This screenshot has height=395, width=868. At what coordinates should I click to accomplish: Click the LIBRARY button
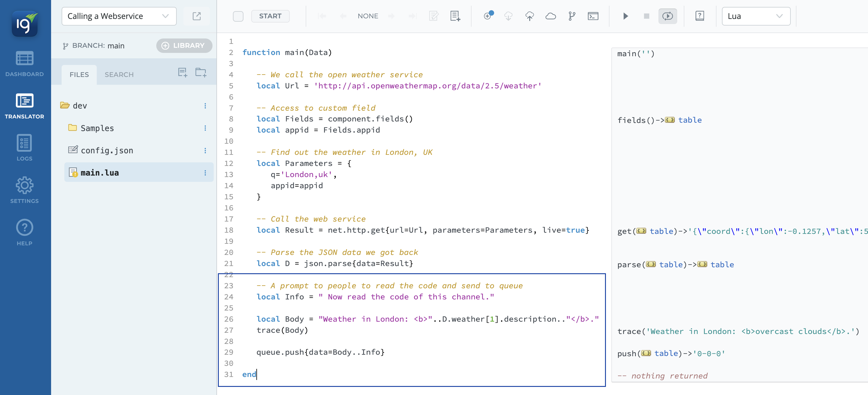click(184, 45)
